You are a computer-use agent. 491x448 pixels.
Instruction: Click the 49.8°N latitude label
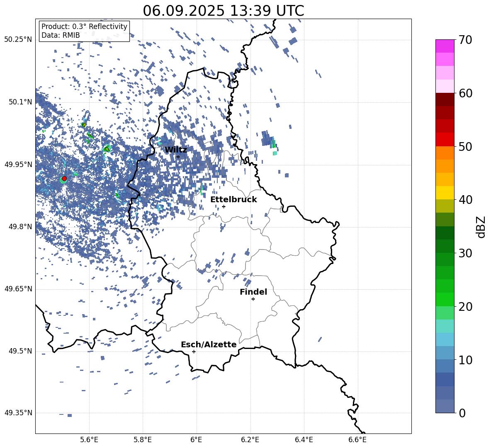[x=21, y=227]
